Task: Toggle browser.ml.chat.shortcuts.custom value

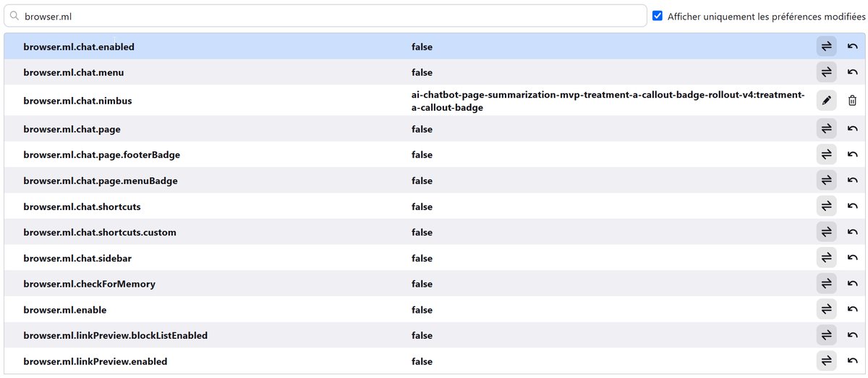Action: point(827,232)
